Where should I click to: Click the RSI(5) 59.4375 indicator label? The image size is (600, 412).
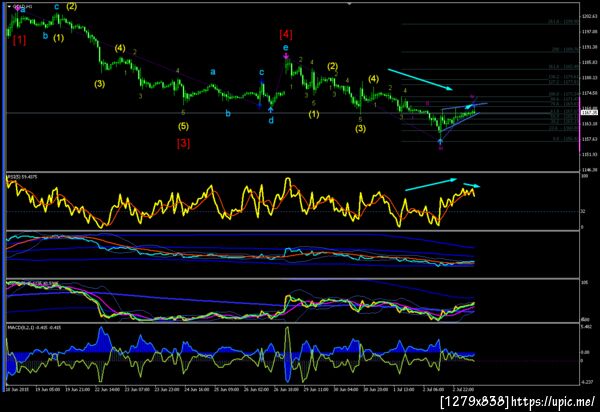point(22,177)
